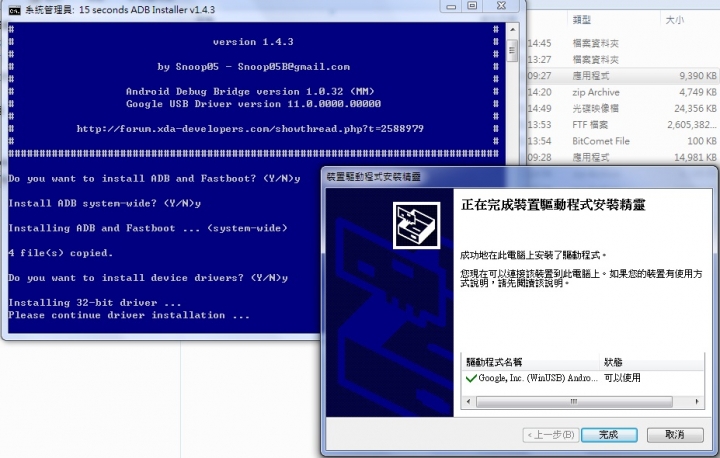Select the 檔案資料夾 row dated 14:45
Image resolution: width=720 pixels, height=458 pixels.
[x=623, y=43]
